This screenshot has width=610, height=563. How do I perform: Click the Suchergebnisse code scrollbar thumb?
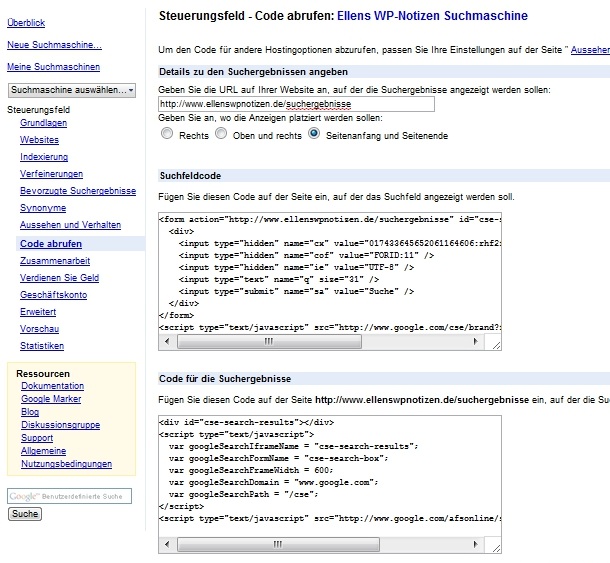278,544
